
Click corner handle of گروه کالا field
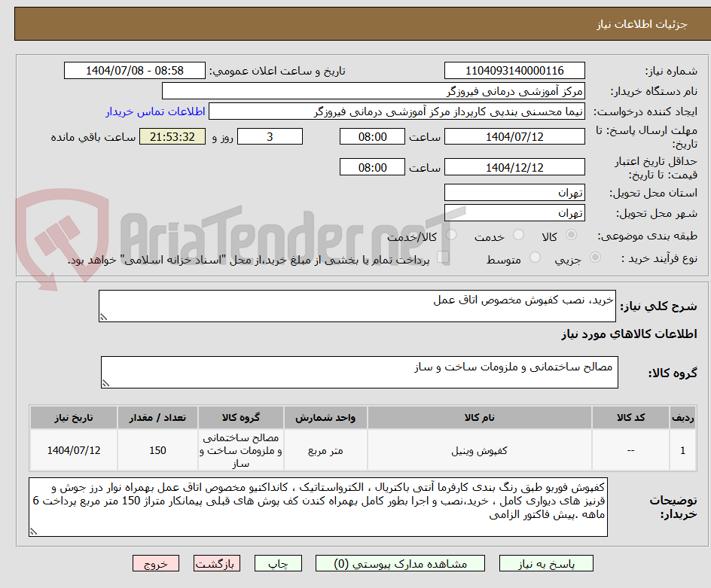tap(106, 384)
